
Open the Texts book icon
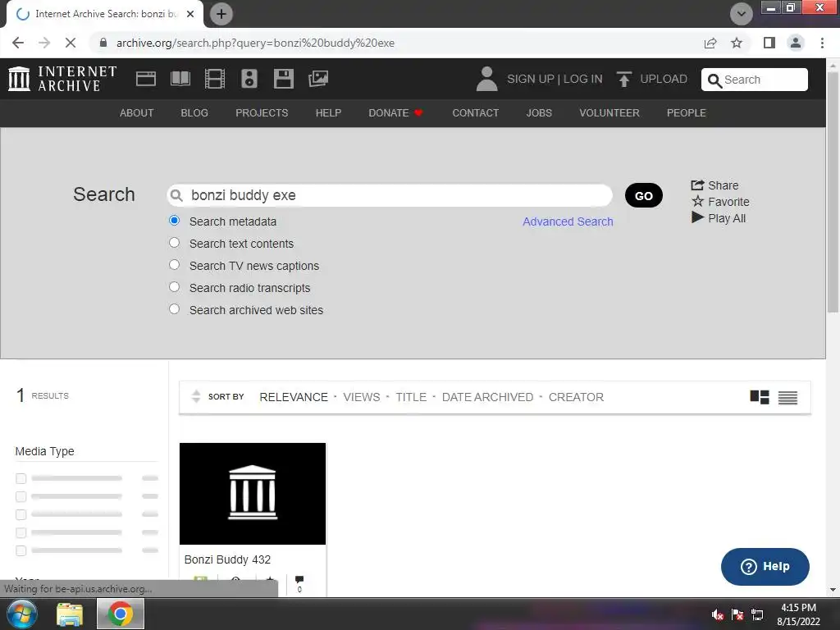180,79
